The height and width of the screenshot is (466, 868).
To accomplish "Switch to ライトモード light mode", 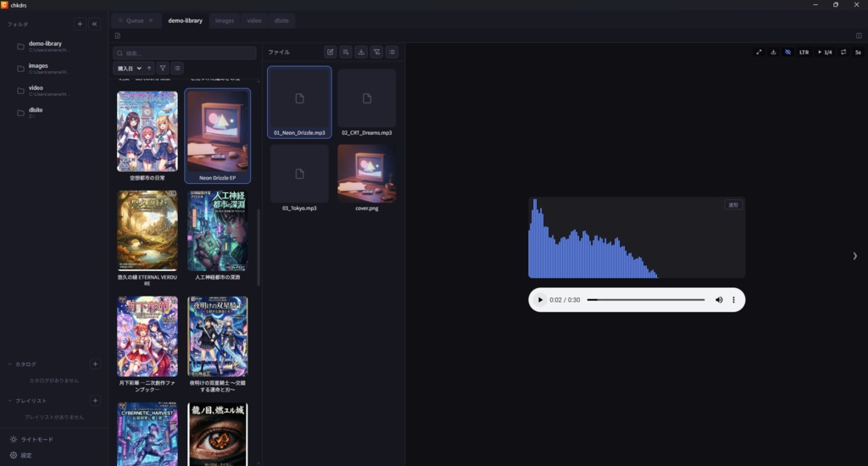I will tap(31, 440).
